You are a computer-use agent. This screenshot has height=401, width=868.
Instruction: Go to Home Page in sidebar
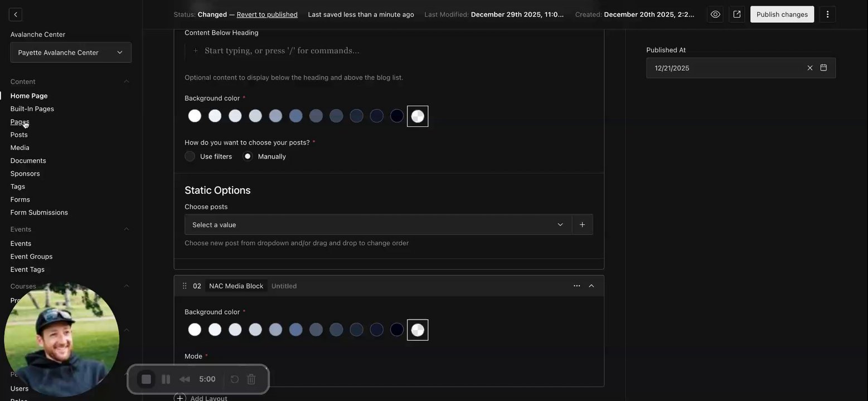click(29, 96)
